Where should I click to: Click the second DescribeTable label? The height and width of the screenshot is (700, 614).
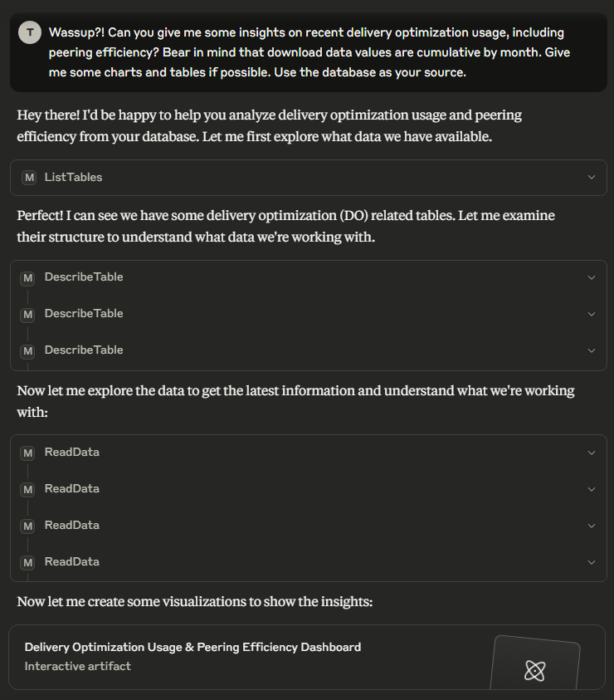click(84, 314)
